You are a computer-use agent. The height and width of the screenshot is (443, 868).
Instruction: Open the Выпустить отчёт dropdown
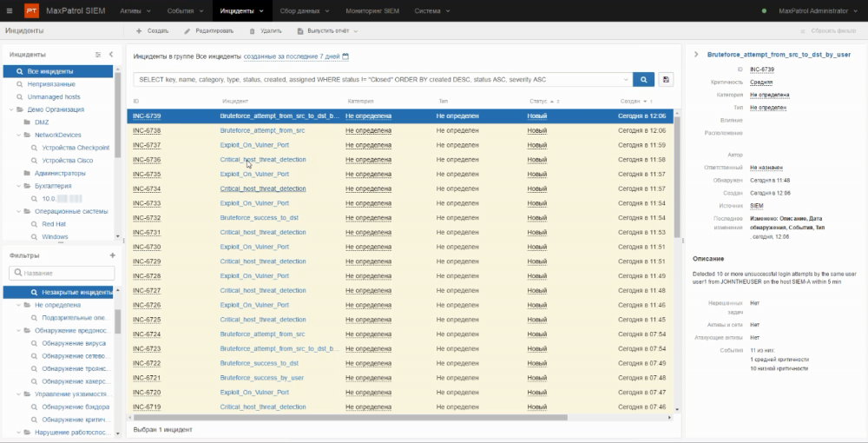[327, 30]
